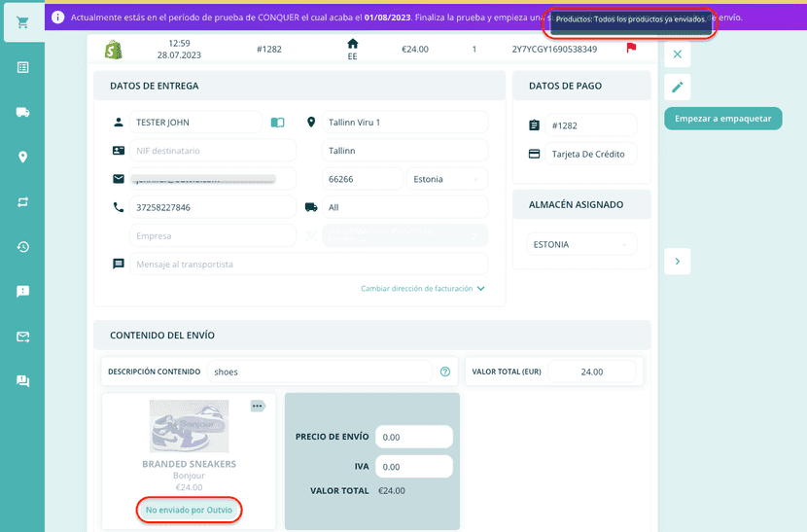Open the orders cart icon in sidebar

click(22, 21)
